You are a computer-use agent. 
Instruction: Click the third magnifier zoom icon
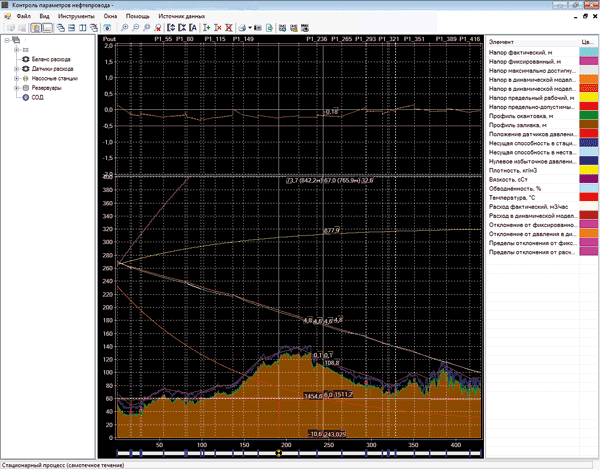click(147, 28)
